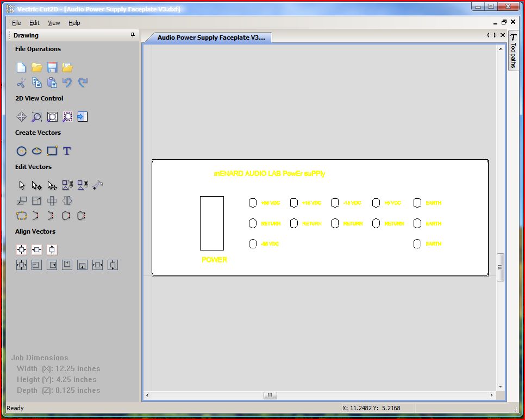Align selected objects to top edge
Viewport: 525px width, 420px height.
tap(67, 265)
